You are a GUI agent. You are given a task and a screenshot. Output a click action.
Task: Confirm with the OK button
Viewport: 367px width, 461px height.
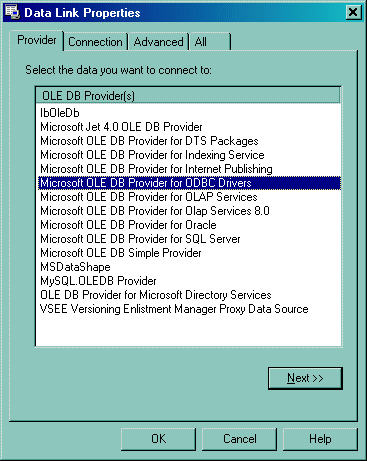[158, 439]
